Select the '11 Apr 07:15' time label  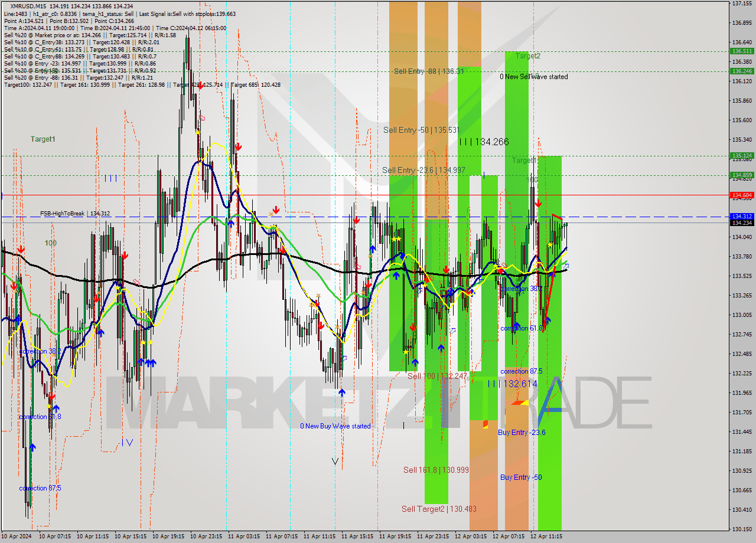click(x=282, y=537)
